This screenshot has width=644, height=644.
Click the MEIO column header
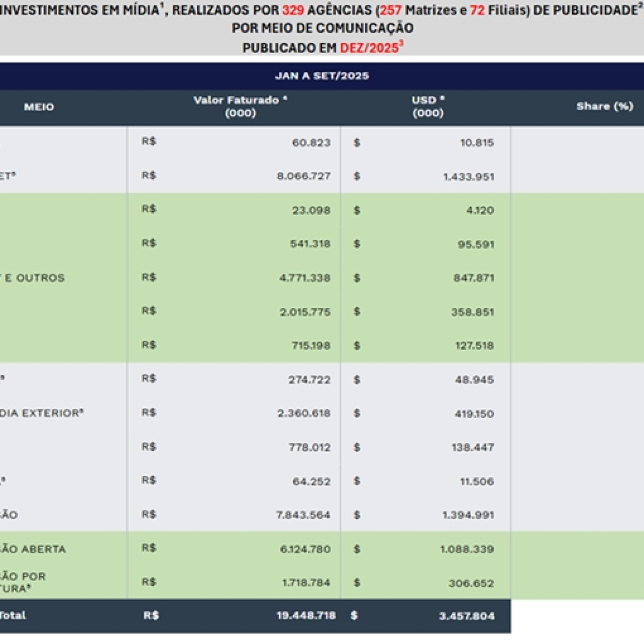pyautogui.click(x=39, y=107)
